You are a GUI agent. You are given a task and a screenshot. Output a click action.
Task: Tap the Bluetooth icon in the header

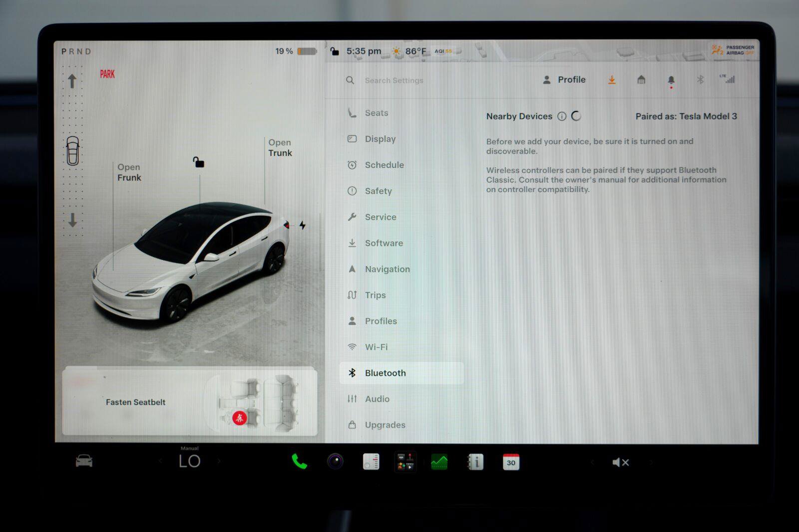click(x=700, y=80)
